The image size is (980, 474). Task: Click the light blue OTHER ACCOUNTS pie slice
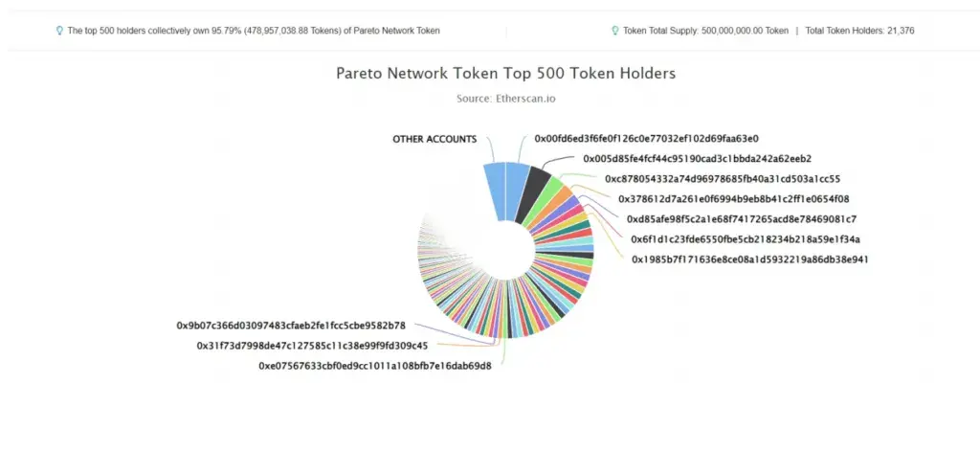pyautogui.click(x=495, y=191)
